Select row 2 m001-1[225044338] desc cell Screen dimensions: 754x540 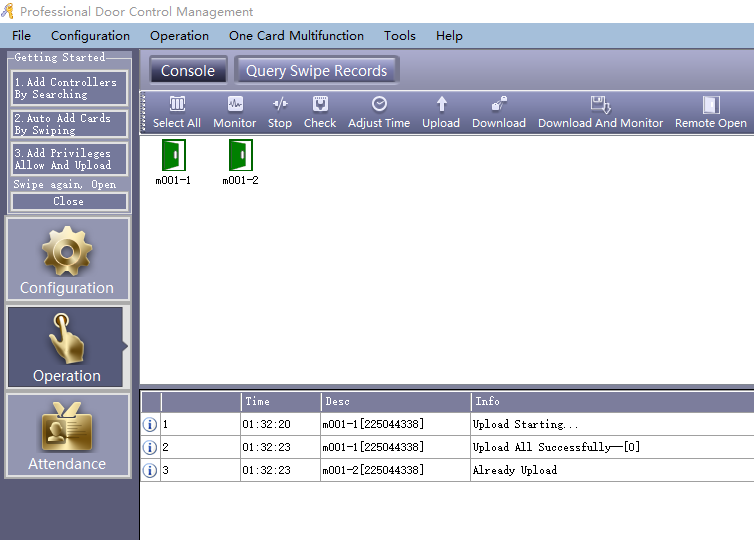(395, 447)
